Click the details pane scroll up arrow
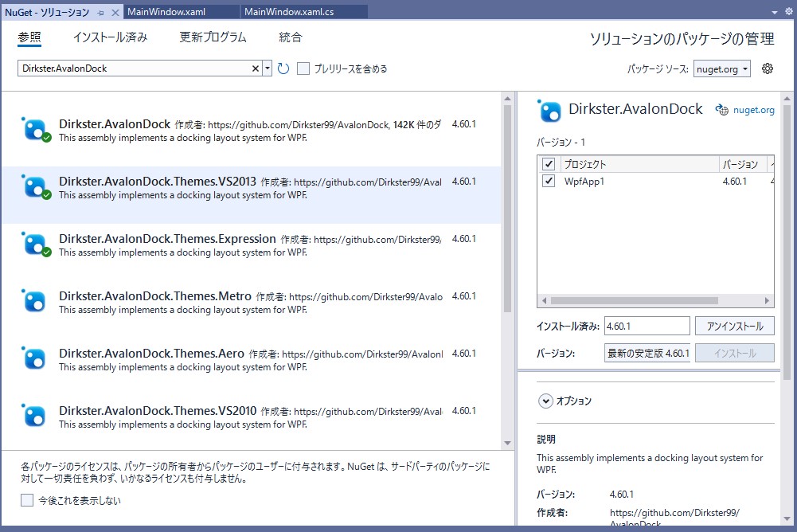 pos(787,98)
